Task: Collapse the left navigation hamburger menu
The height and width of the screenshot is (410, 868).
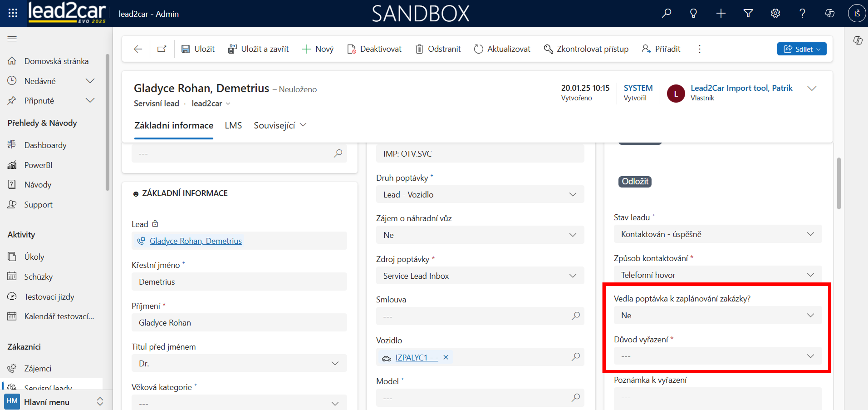Action: (12, 39)
